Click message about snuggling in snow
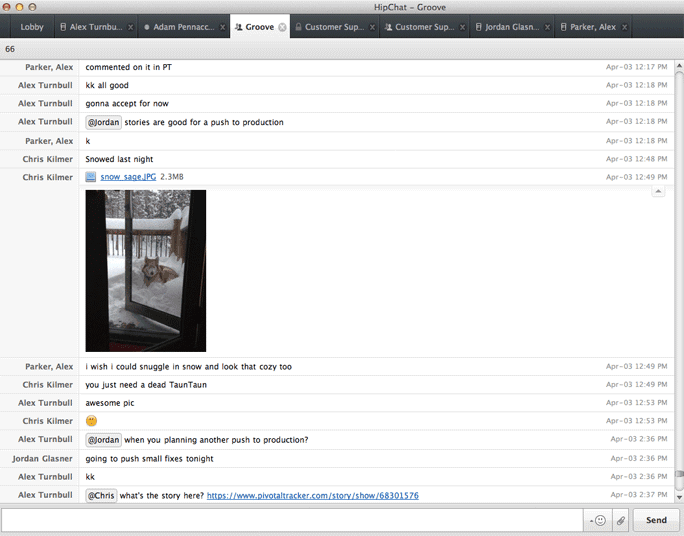The image size is (684, 536). pyautogui.click(x=188, y=367)
